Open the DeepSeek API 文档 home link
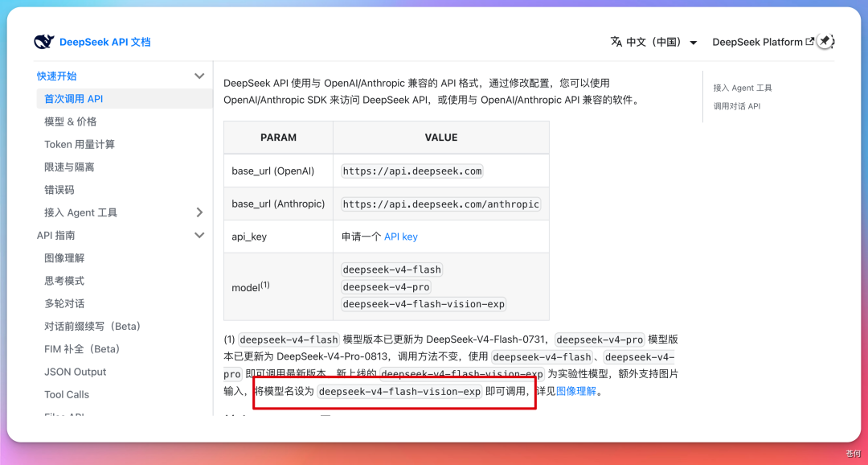Image resolution: width=868 pixels, height=465 pixels. coord(104,42)
